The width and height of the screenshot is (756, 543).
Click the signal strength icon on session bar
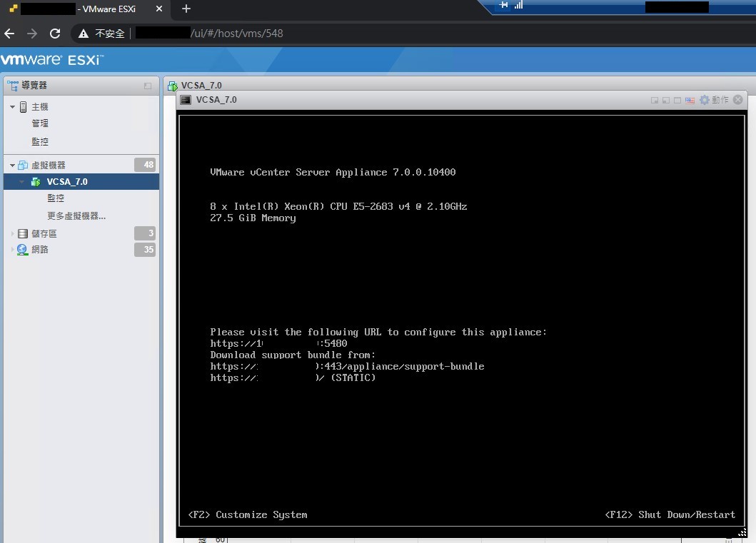point(518,5)
